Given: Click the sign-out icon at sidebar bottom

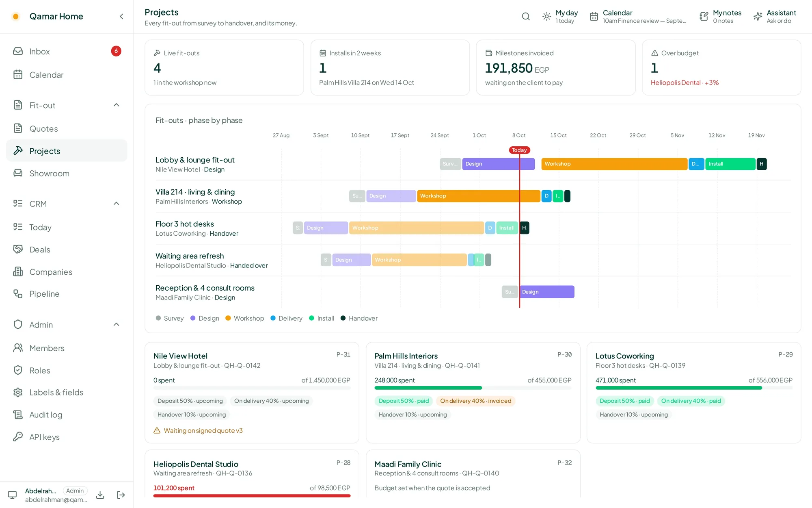Looking at the screenshot, I should [x=121, y=495].
